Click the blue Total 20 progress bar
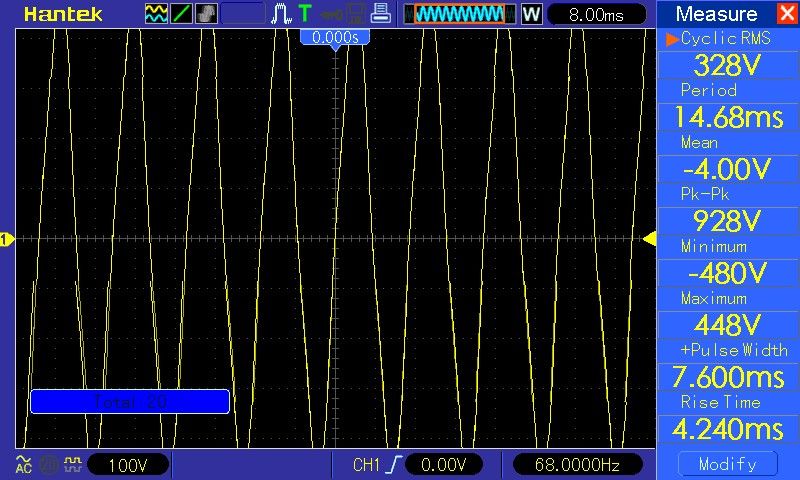This screenshot has width=800, height=480. coord(130,401)
